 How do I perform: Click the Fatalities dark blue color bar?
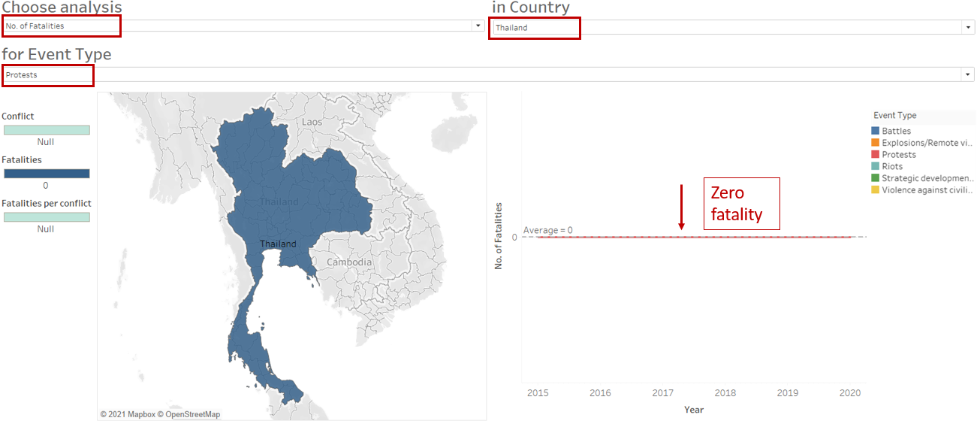point(46,174)
